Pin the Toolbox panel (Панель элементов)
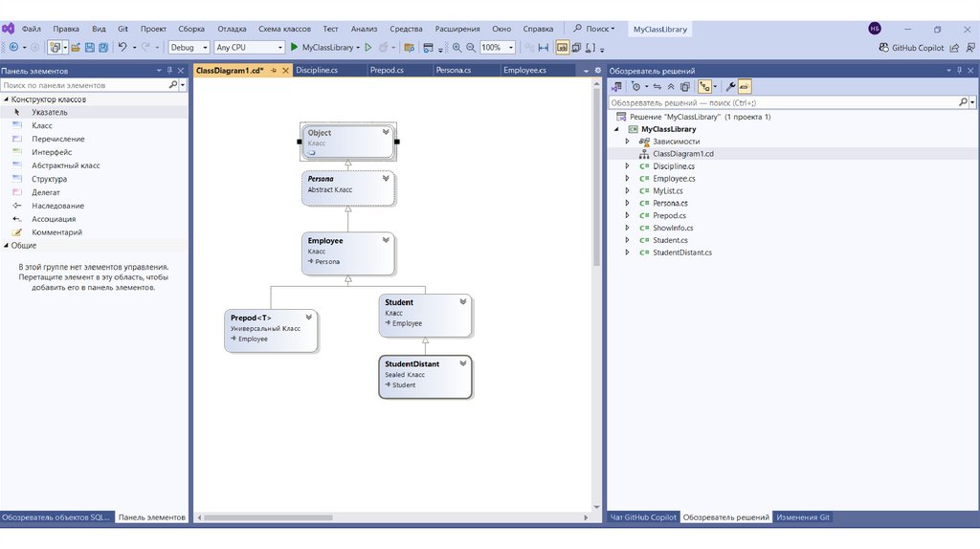Image resolution: width=980 pixels, height=549 pixels. [169, 71]
